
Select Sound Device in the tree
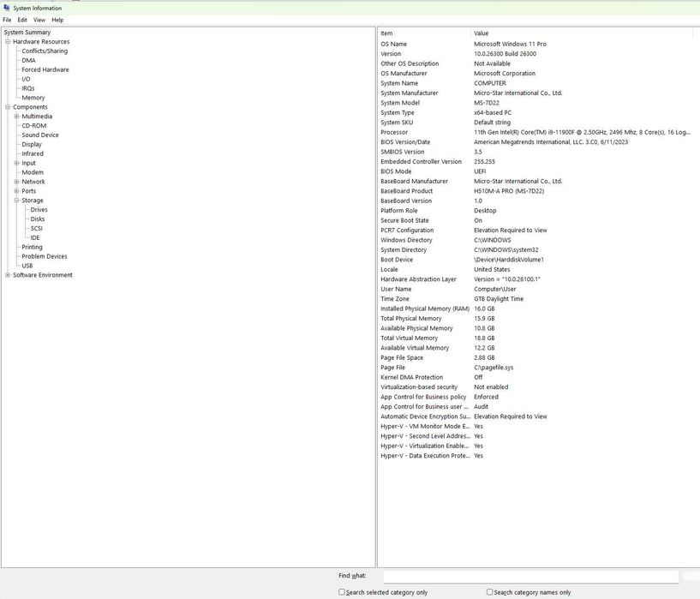[x=40, y=135]
